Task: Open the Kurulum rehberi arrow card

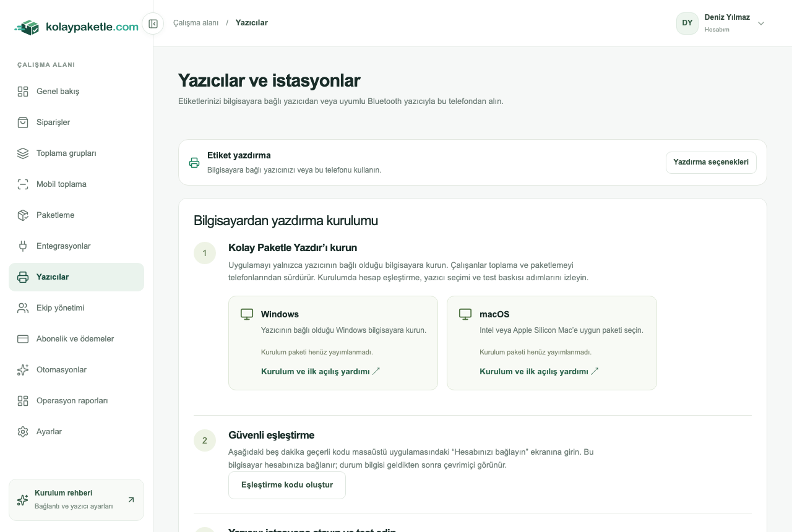Action: (x=76, y=500)
